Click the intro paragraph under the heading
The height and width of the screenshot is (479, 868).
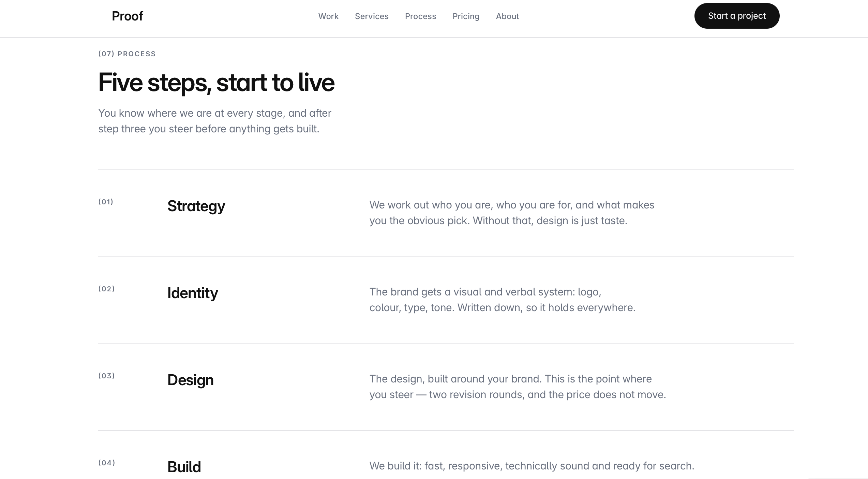tap(215, 121)
